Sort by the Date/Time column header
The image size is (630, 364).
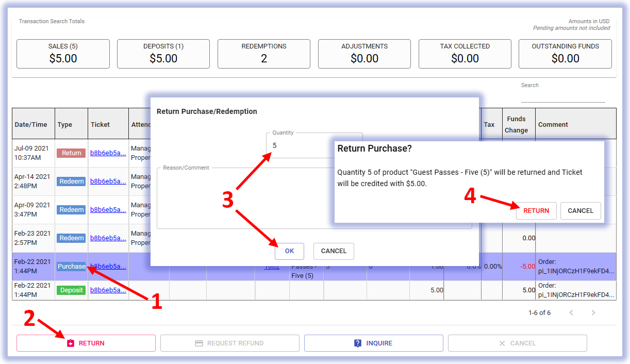pyautogui.click(x=34, y=124)
